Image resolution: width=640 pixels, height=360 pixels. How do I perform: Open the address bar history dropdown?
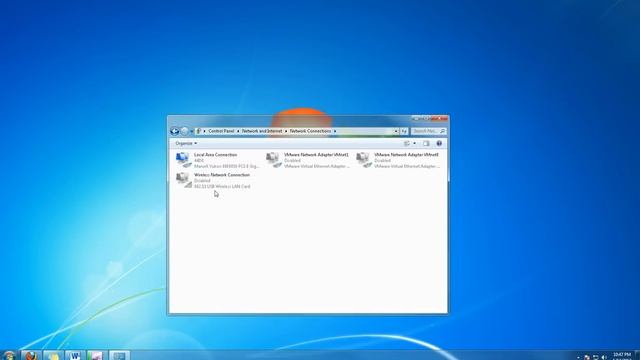point(396,131)
